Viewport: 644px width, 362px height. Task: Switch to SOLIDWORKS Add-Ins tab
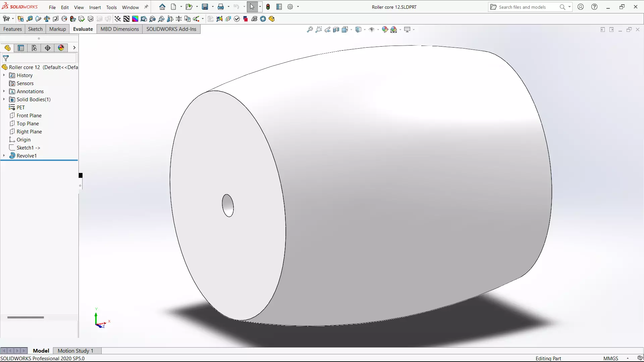click(x=171, y=29)
